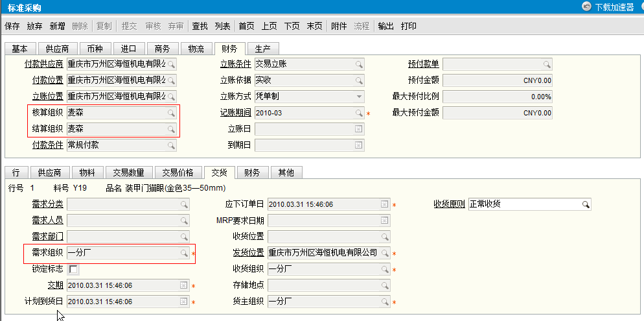Switch to the 商务 header tab
644x321 pixels.
click(162, 49)
